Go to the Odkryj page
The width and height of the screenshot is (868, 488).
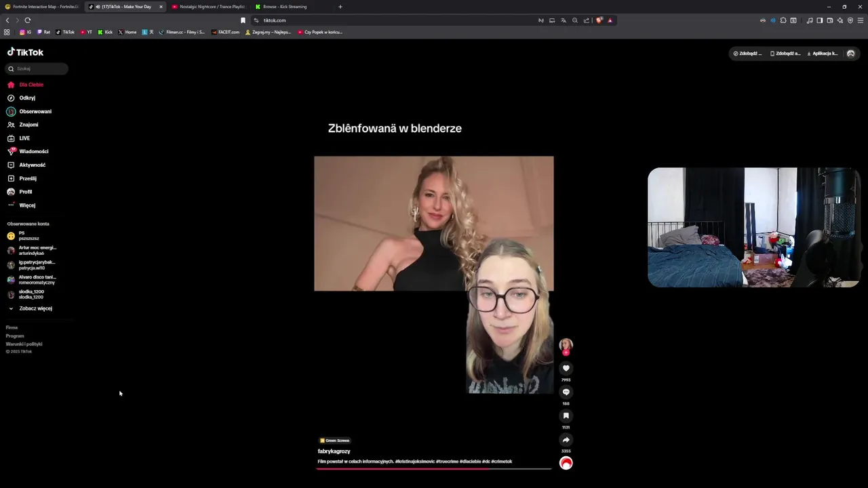coord(21,98)
